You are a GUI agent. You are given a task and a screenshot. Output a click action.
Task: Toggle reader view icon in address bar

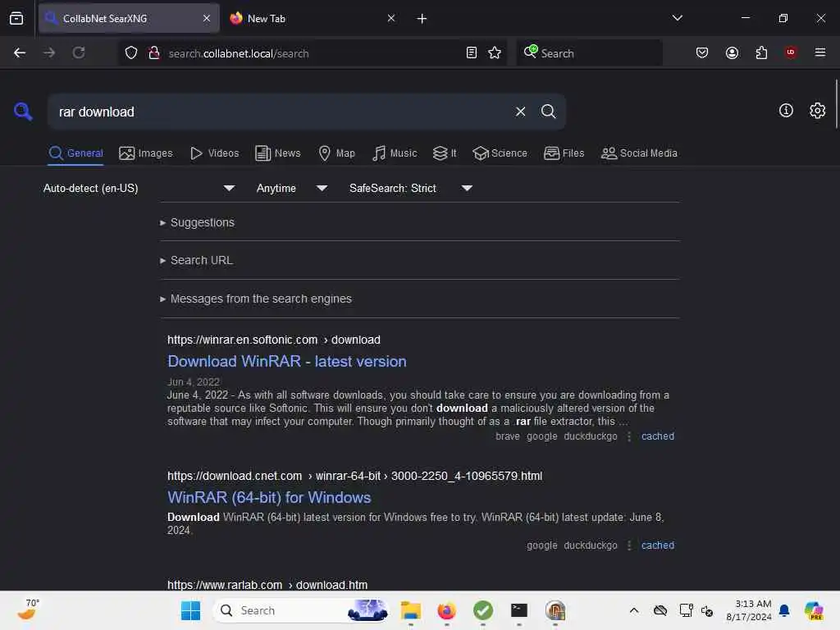tap(472, 52)
